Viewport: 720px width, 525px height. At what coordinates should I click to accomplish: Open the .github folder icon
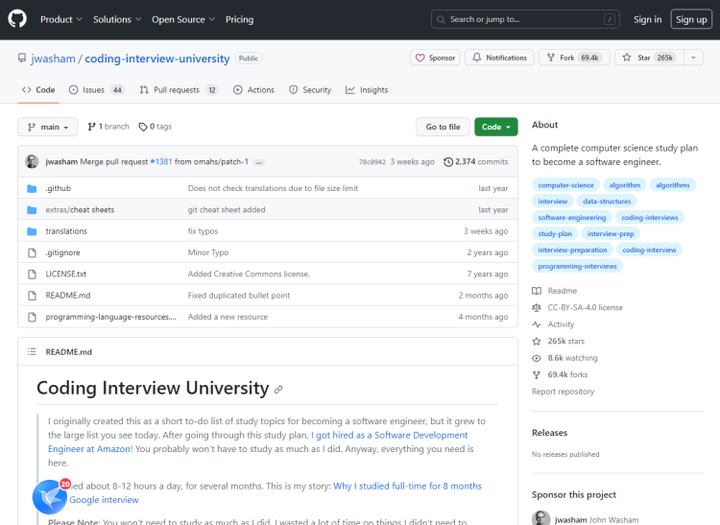(32, 188)
